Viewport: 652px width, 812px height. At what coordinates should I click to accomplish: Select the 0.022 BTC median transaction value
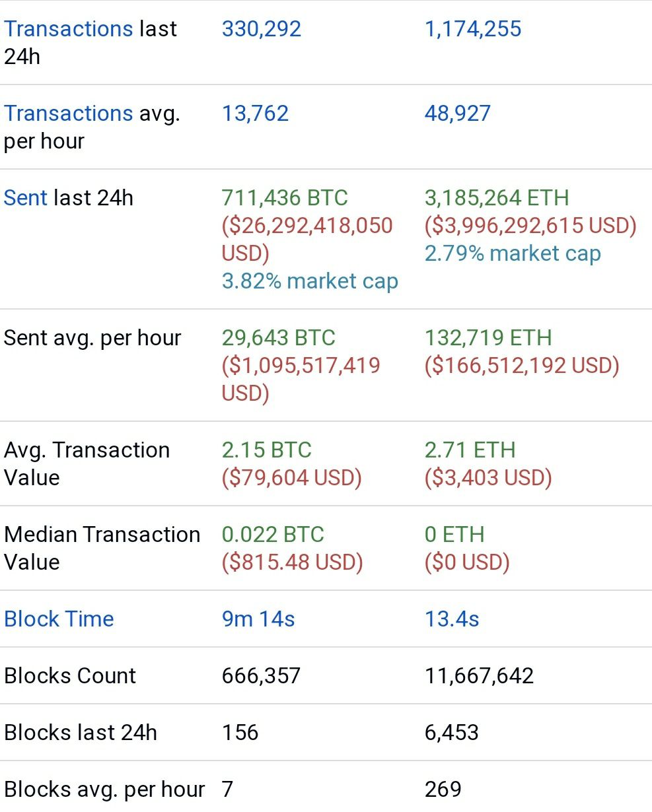coord(273,535)
